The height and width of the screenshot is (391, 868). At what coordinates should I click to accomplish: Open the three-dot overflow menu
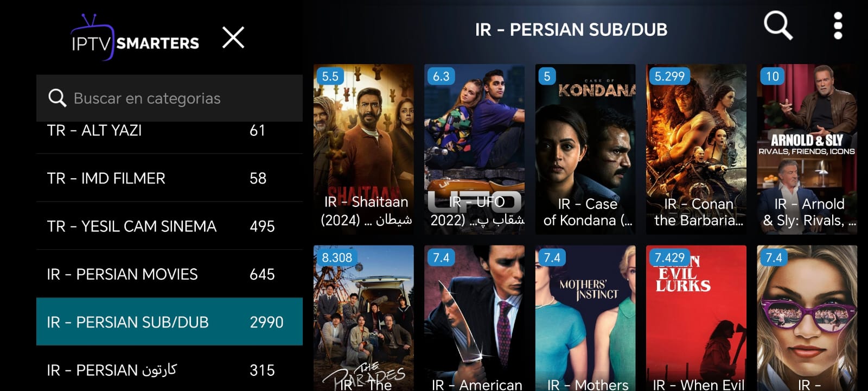pyautogui.click(x=838, y=26)
